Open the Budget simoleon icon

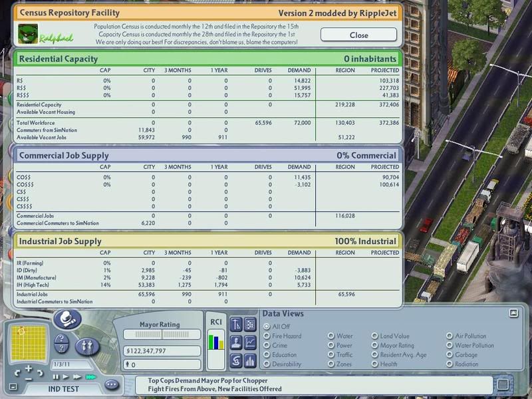pyautogui.click(x=236, y=360)
